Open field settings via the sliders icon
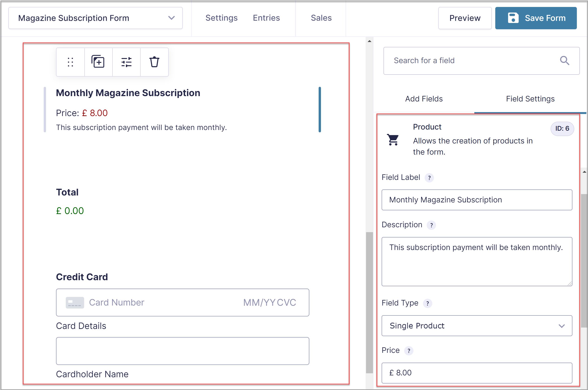The height and width of the screenshot is (390, 588). point(126,62)
